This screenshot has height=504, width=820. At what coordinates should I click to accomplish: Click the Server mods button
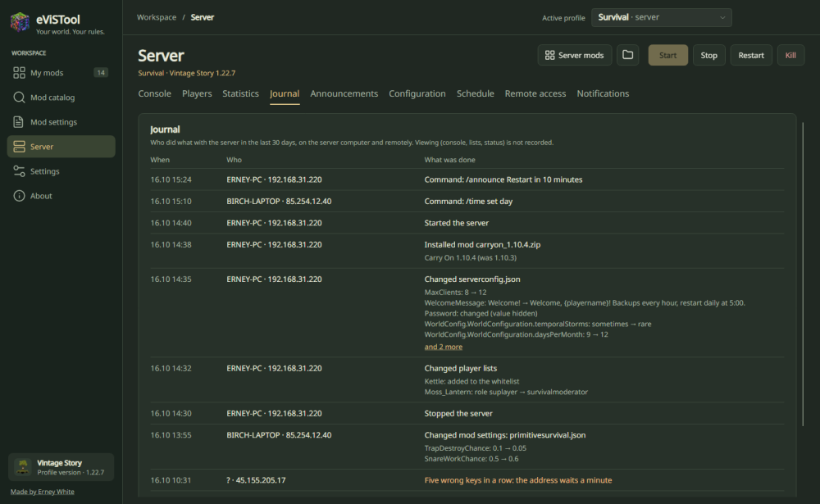(575, 55)
